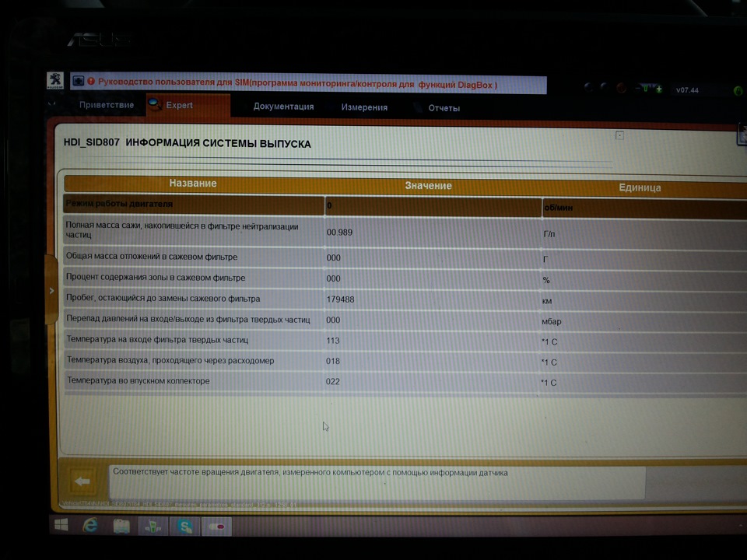The height and width of the screenshot is (560, 747).
Task: Click the Единица column header
Action: click(640, 187)
